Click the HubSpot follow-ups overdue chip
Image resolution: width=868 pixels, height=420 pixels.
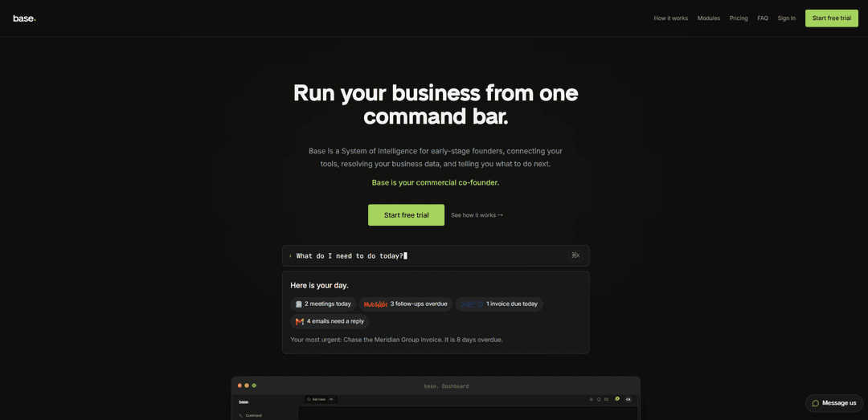click(x=406, y=304)
